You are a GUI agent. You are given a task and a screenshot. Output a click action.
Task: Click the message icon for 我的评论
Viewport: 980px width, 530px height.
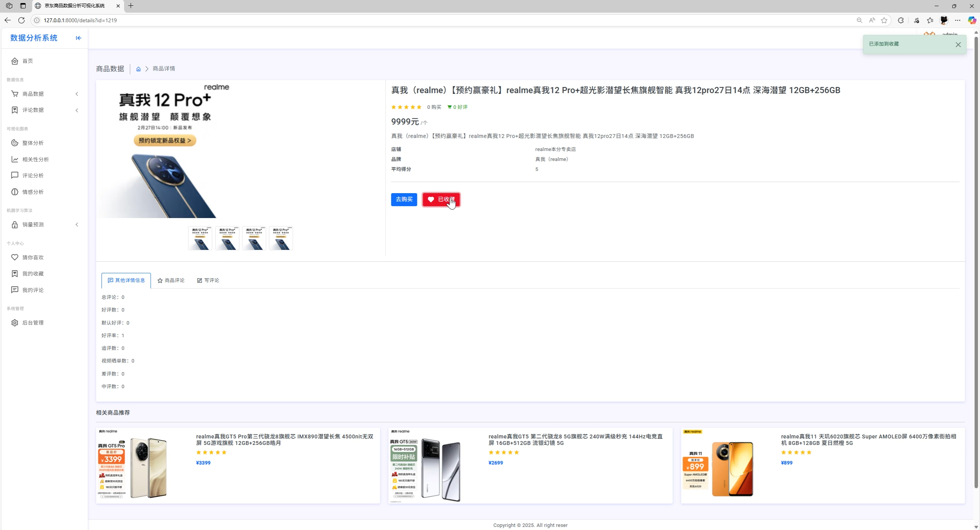tap(15, 290)
